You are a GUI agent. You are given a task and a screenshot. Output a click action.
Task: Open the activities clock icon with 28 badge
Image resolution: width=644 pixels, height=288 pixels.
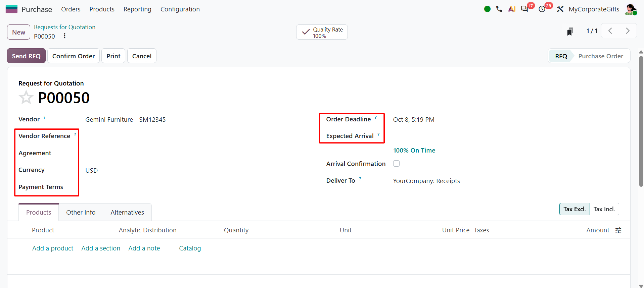pyautogui.click(x=542, y=9)
